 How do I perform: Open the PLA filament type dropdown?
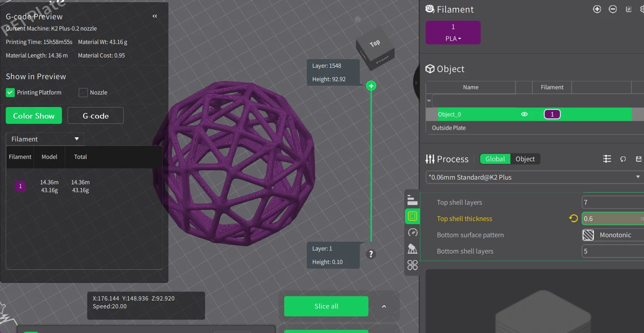(453, 39)
